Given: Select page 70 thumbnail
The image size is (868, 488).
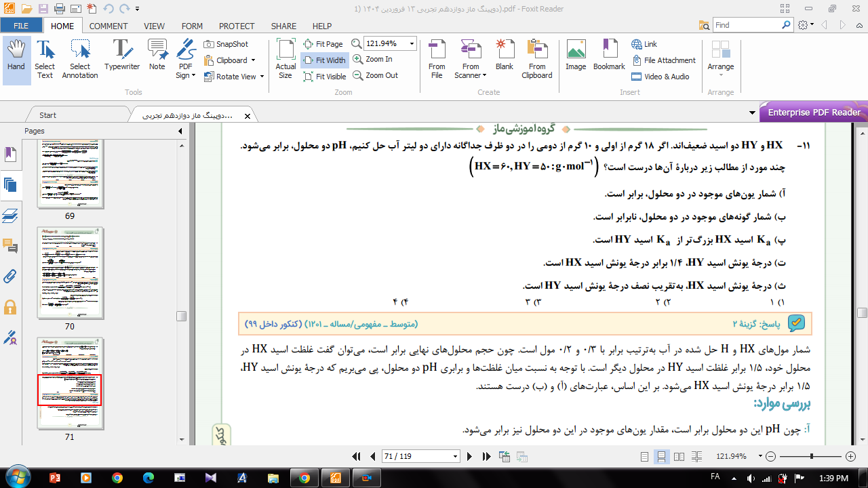Looking at the screenshot, I should [x=70, y=273].
